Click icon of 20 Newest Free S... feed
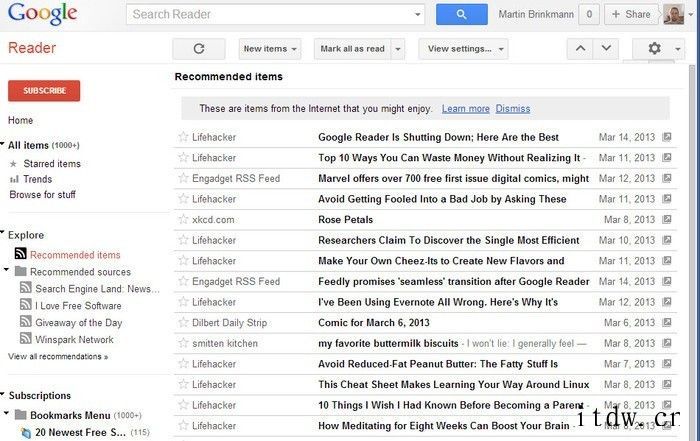This screenshot has width=700, height=441. pyautogui.click(x=26, y=433)
